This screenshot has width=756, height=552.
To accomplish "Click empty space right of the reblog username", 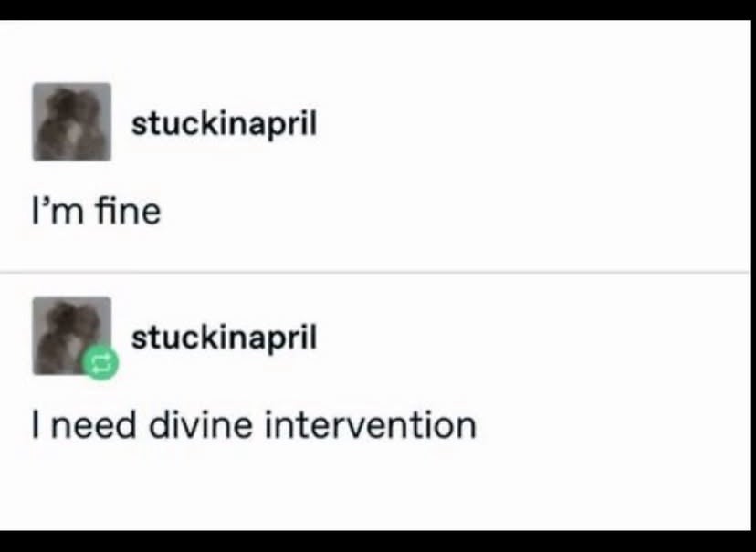I will [x=511, y=338].
